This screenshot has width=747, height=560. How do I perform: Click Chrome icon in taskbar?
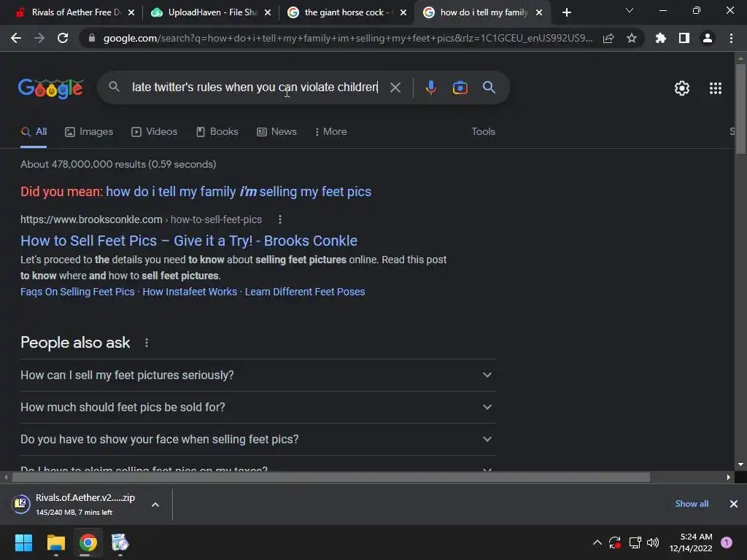click(88, 542)
